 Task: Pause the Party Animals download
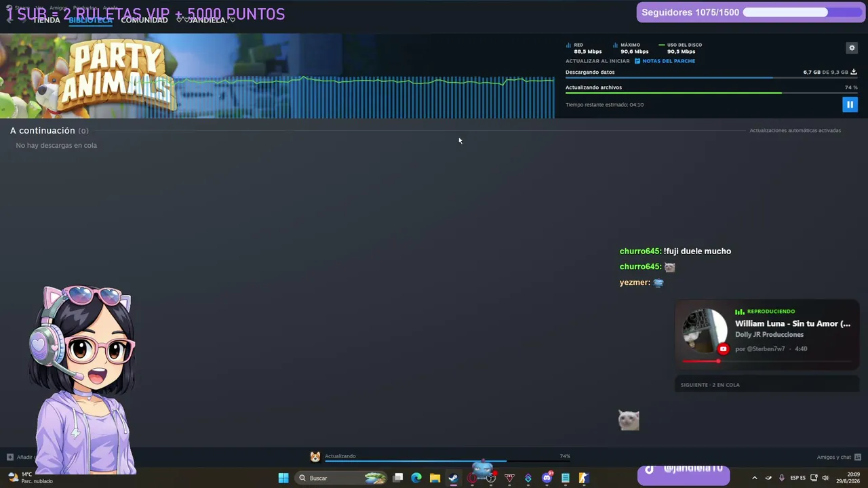click(x=850, y=104)
